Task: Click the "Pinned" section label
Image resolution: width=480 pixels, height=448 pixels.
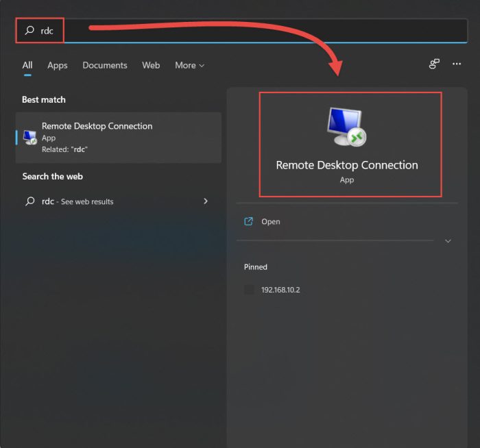Action: (256, 267)
